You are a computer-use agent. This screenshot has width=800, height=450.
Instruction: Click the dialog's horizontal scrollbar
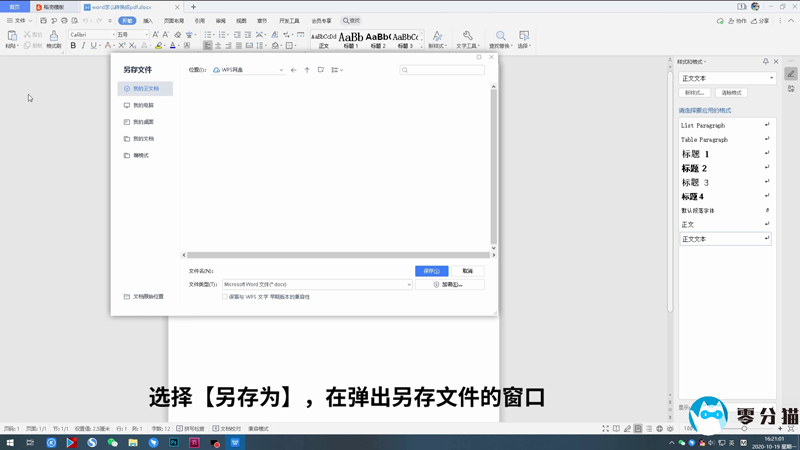(338, 255)
